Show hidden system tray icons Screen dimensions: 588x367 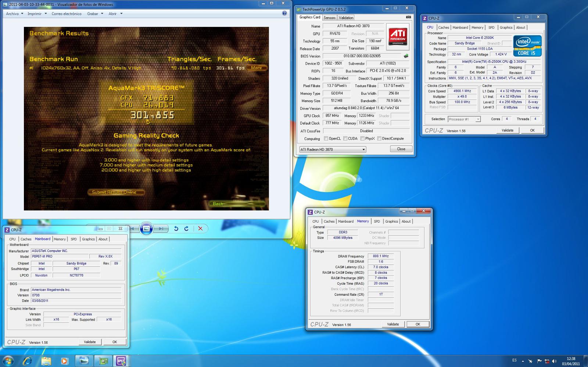(523, 361)
